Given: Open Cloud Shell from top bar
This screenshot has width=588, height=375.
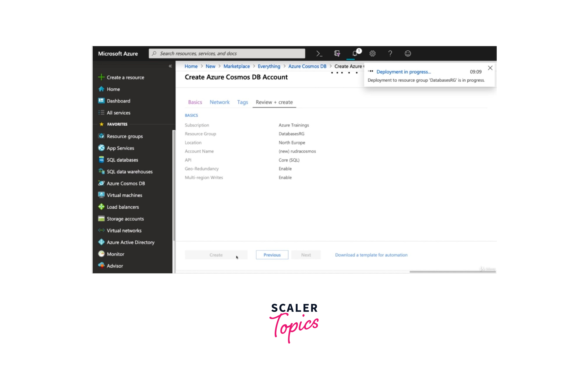Looking at the screenshot, I should tap(319, 53).
